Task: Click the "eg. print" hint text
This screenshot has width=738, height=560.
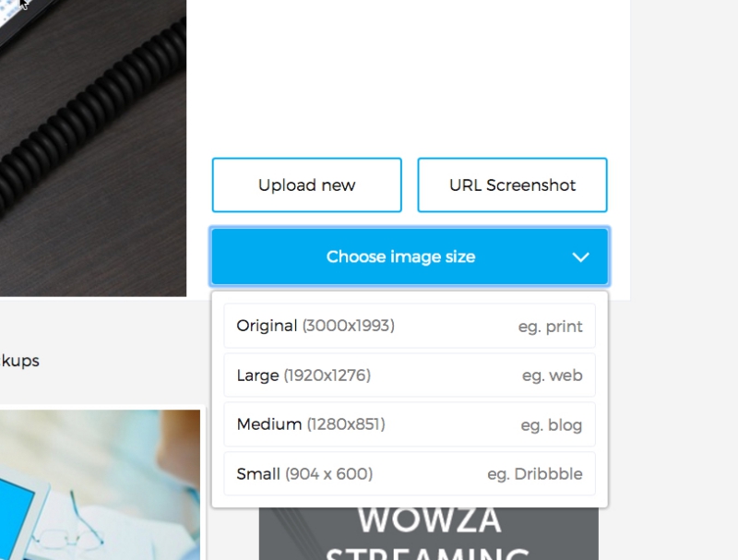Action: (x=550, y=327)
